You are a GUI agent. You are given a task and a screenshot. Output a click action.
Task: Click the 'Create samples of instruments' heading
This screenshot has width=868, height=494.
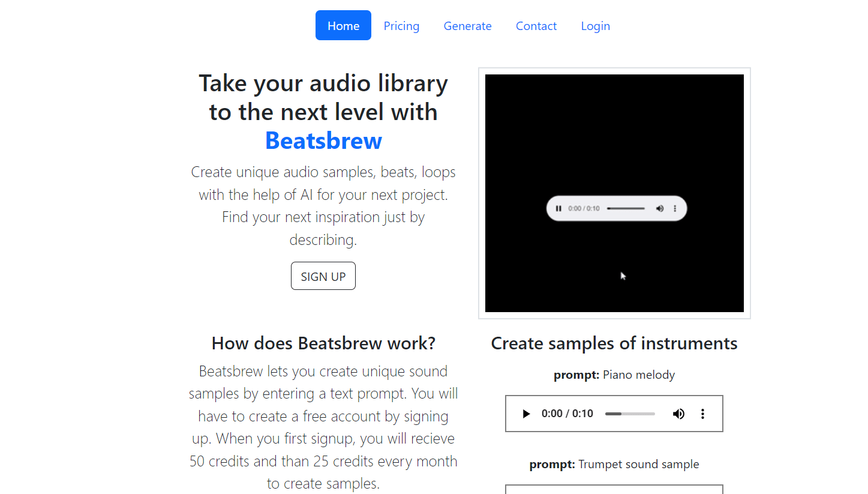click(x=614, y=343)
